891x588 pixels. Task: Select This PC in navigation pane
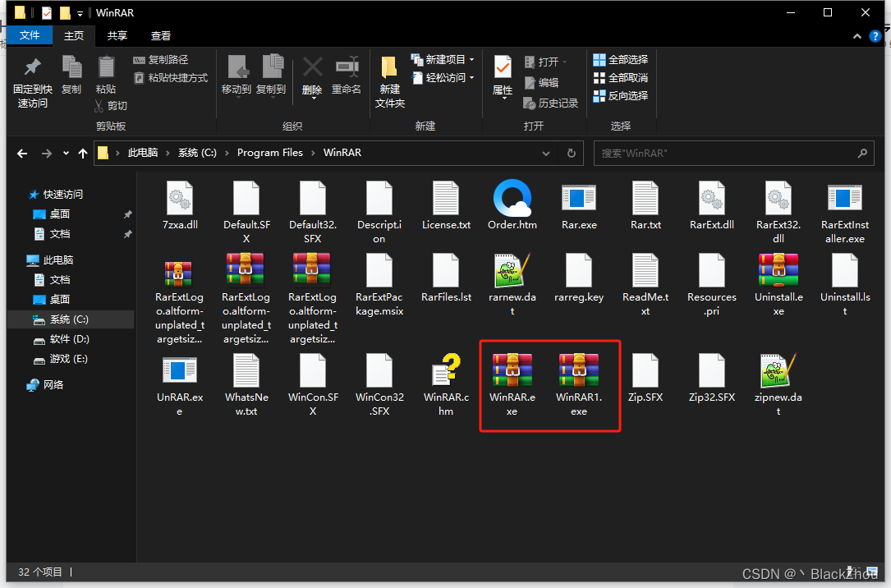[51, 260]
